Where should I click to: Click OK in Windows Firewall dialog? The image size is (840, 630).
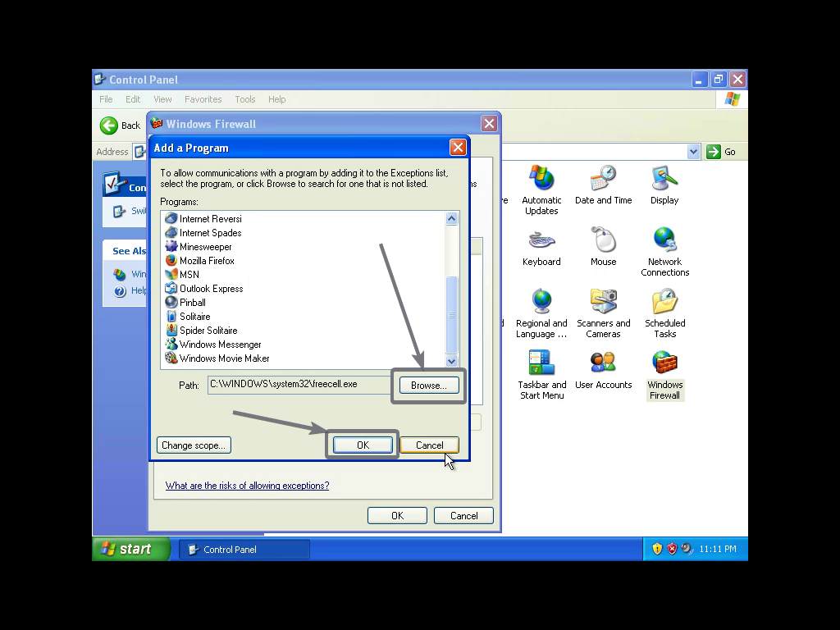coord(397,515)
